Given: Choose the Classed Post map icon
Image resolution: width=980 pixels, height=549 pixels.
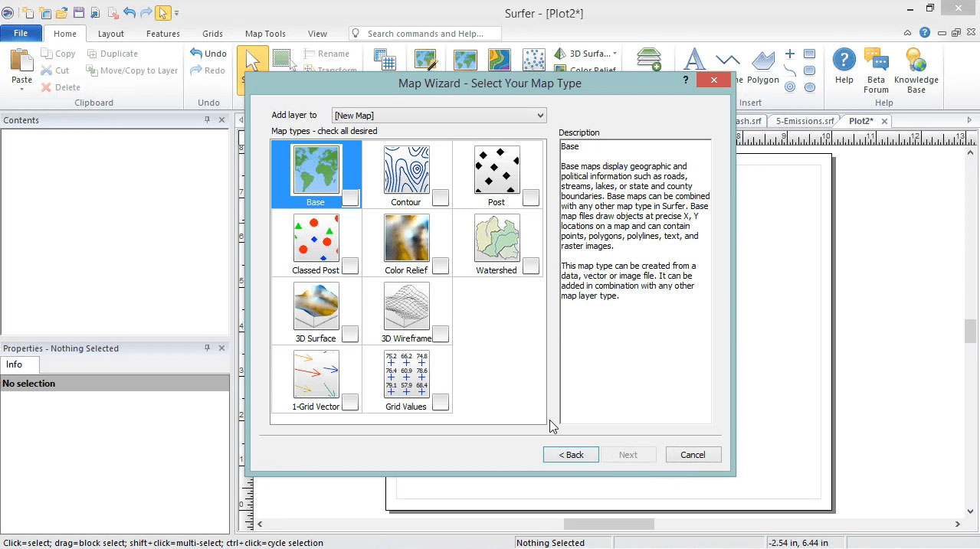Looking at the screenshot, I should click(316, 238).
